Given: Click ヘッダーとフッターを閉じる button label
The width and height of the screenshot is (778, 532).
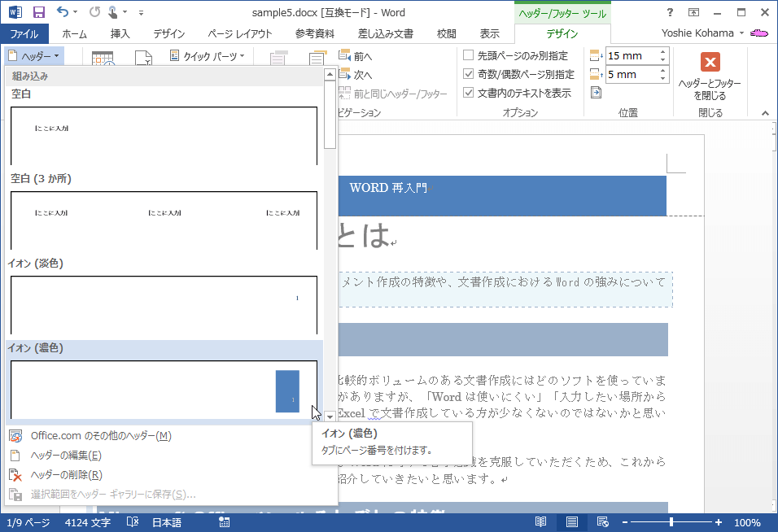Looking at the screenshot, I should [710, 89].
